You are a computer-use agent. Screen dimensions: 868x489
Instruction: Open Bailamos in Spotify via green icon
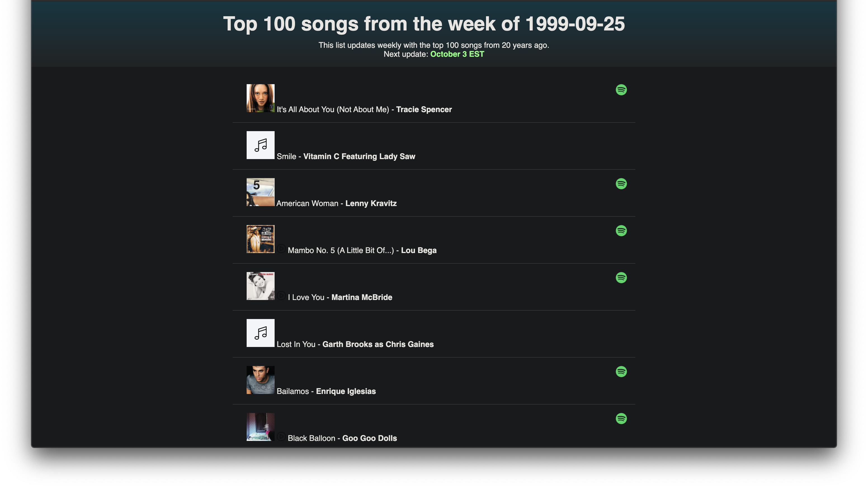tap(621, 371)
